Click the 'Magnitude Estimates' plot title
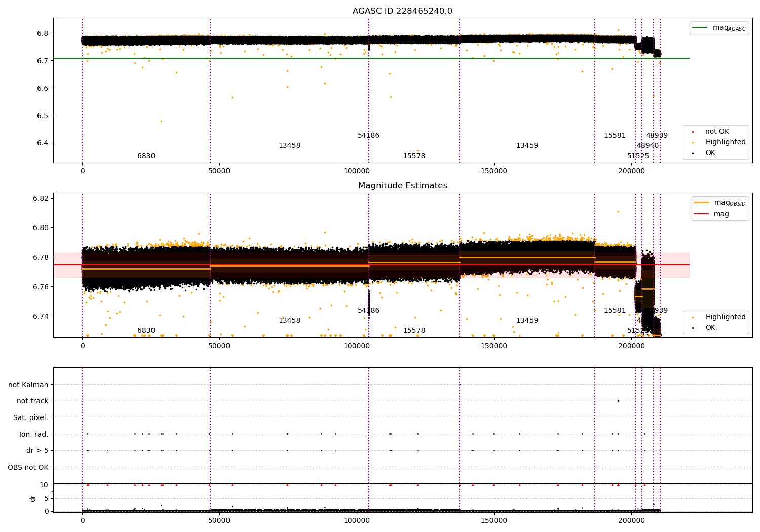 [x=402, y=186]
